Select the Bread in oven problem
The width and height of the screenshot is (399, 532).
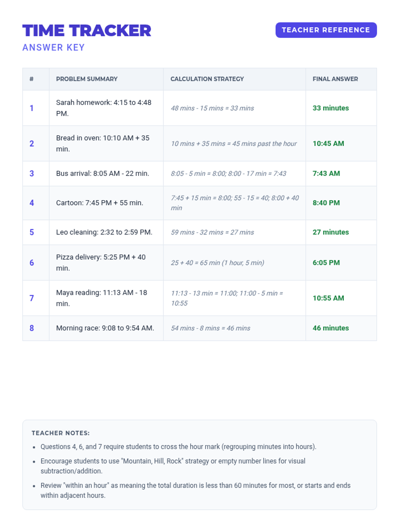coord(102,143)
